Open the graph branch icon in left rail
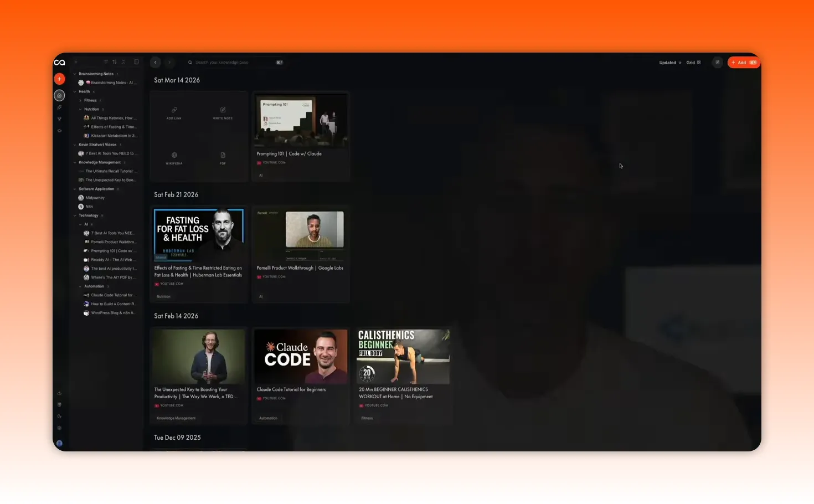 [59, 119]
